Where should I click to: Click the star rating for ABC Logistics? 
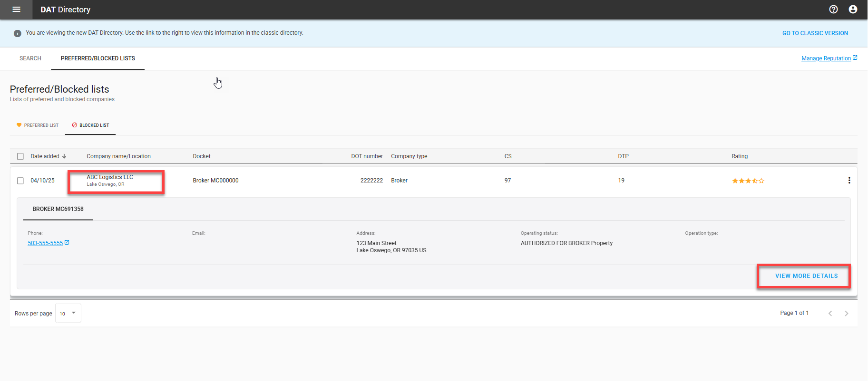748,181
